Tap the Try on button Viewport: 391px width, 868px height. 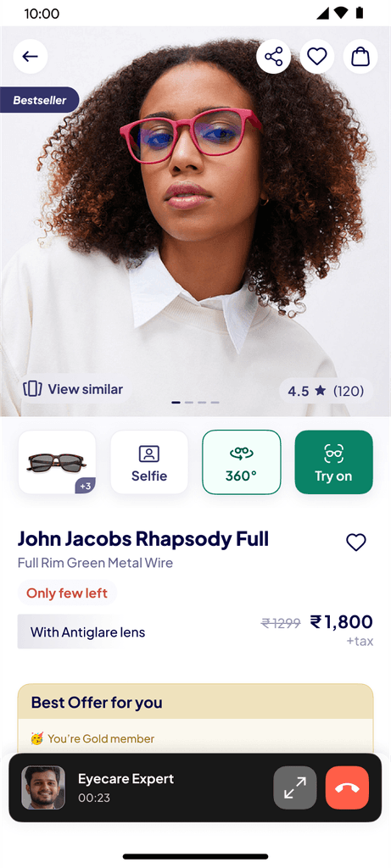tap(333, 462)
